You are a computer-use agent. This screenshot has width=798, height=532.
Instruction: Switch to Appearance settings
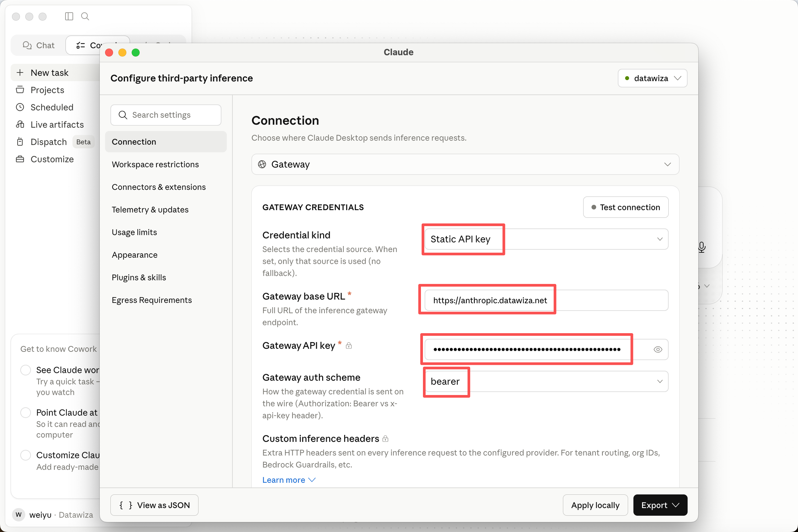[166, 255]
